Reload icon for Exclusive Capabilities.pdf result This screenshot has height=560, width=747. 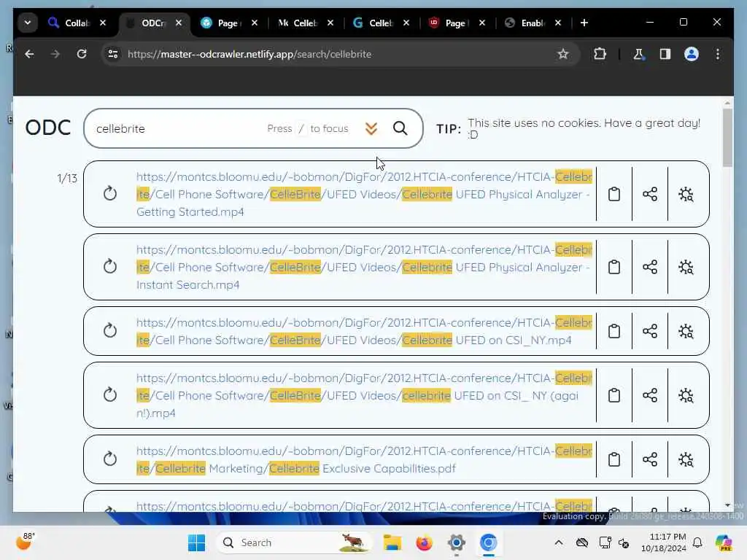[110, 459]
